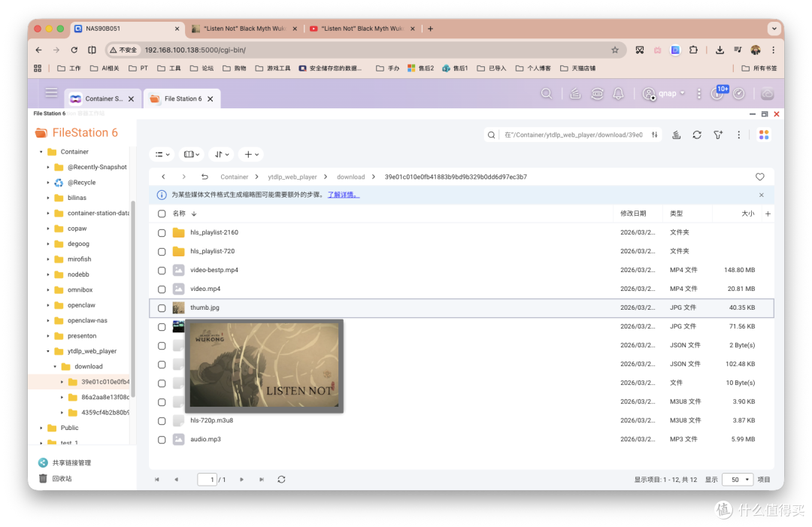Click the 了解详情 link in info banner
Viewport: 812px width, 527px height.
coord(343,195)
